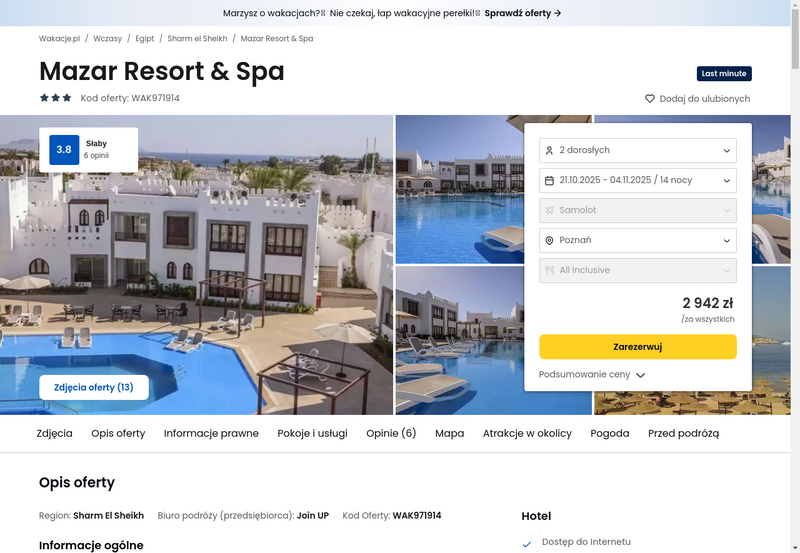Go to the Pokoje i usługi tab

[312, 433]
